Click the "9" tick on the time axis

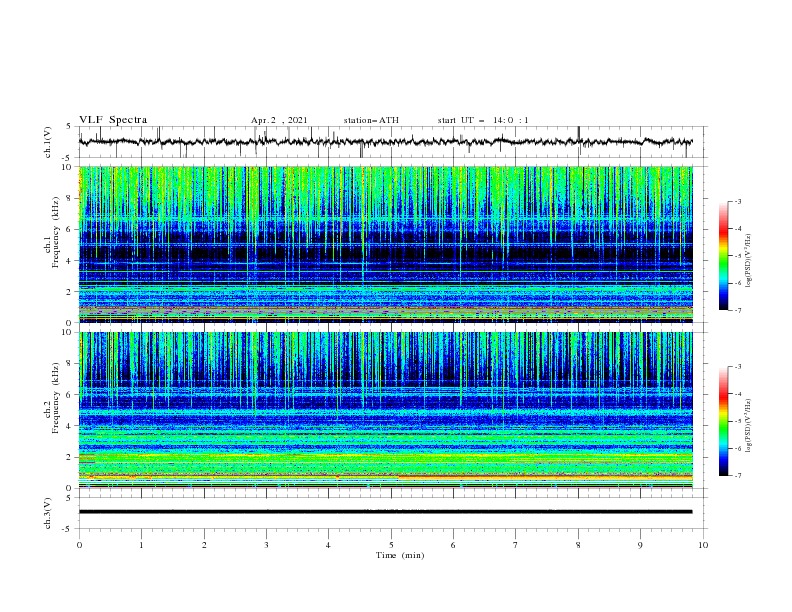coord(640,545)
